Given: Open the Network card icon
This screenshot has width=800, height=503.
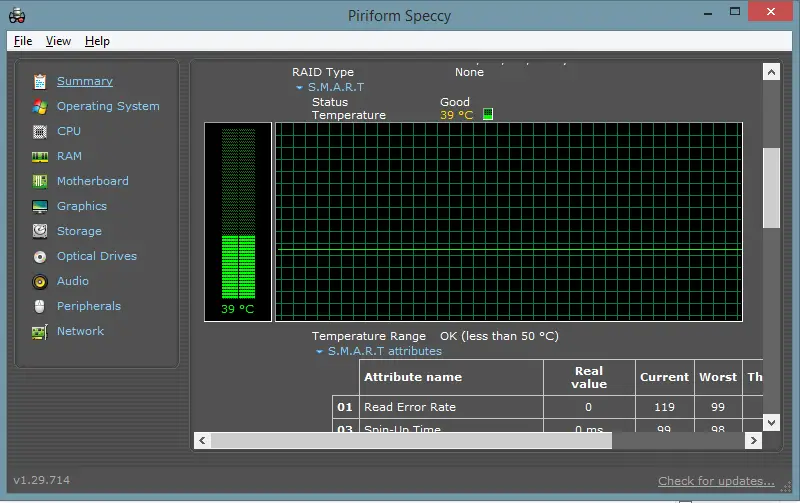Looking at the screenshot, I should click(40, 332).
